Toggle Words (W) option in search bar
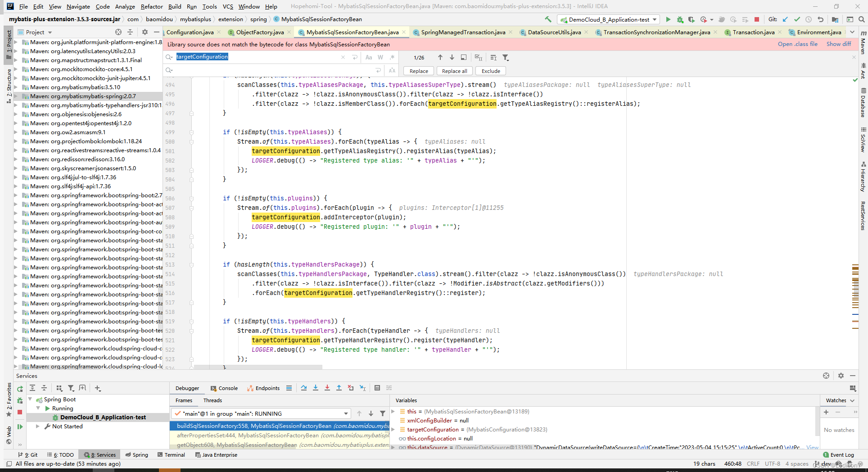Viewport: 868px width, 472px height. tap(380, 57)
